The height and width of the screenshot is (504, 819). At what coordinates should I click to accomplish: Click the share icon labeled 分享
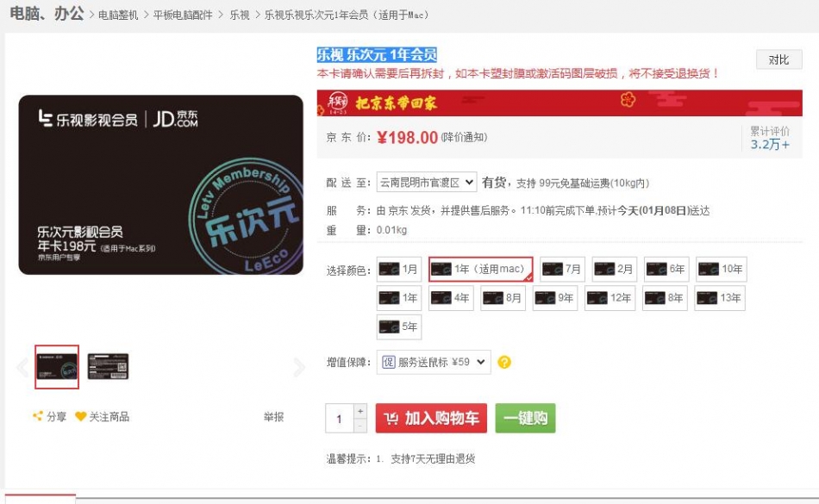(x=38, y=416)
